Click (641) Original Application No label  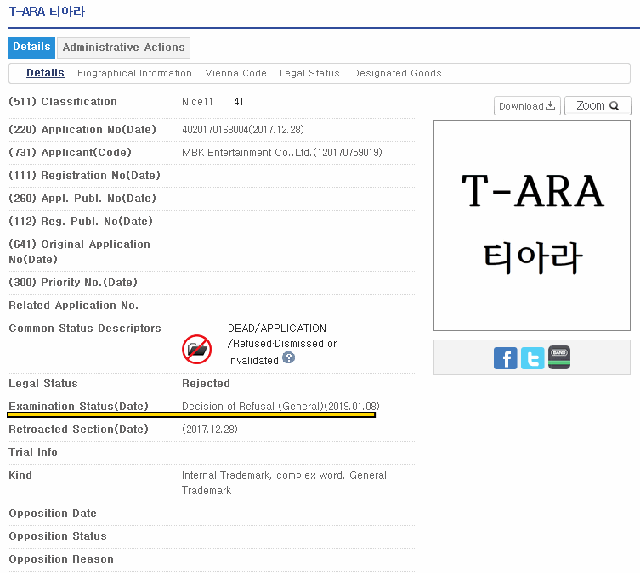click(x=80, y=251)
